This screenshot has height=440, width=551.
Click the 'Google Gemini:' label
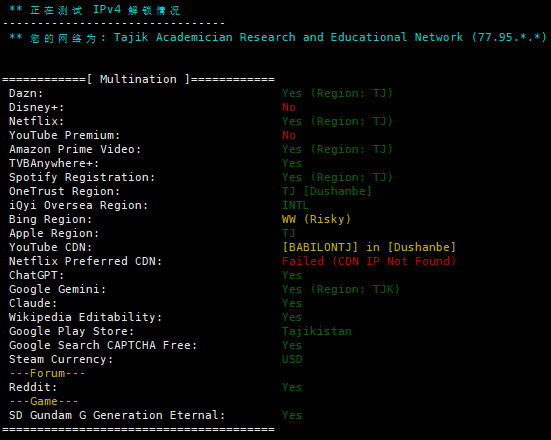[58, 289]
